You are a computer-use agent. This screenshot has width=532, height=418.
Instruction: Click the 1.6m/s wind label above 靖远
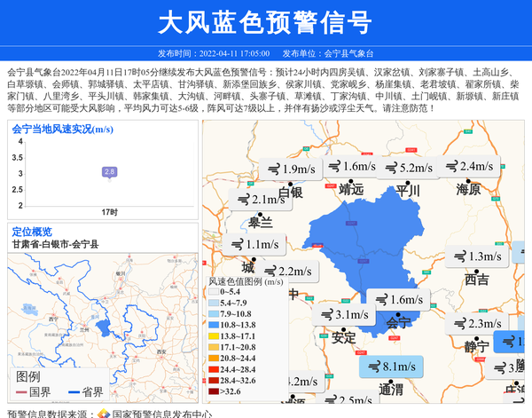(x=352, y=166)
